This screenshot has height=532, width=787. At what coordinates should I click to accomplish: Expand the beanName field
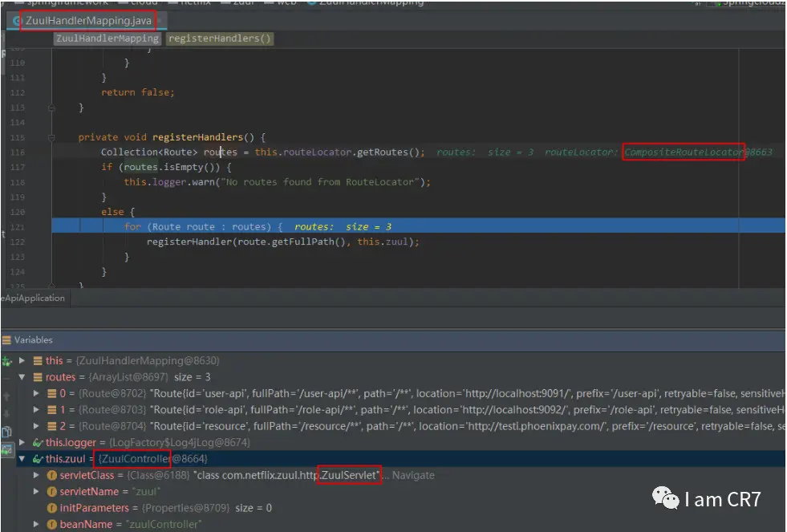pyautogui.click(x=36, y=525)
